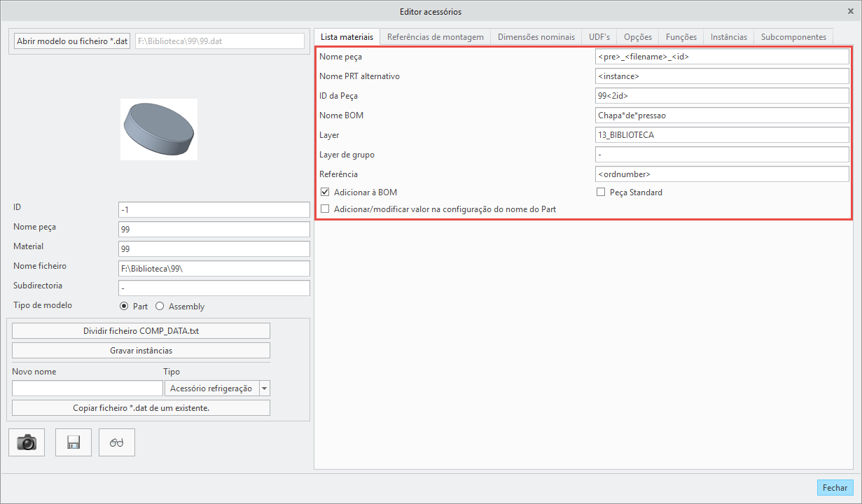The height and width of the screenshot is (504, 862).
Task: Open the Subcomponentes tab
Action: (x=793, y=37)
